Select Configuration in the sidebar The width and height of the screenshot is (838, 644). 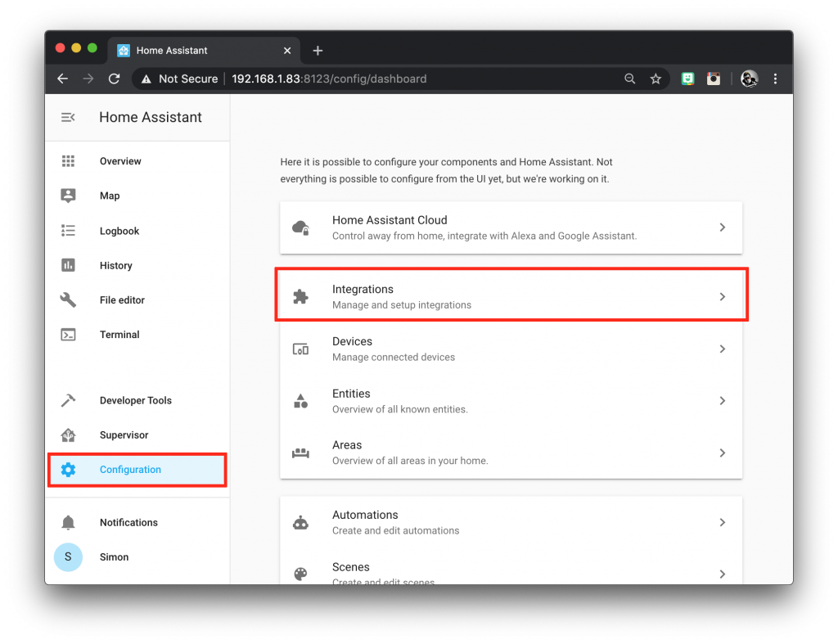point(137,469)
